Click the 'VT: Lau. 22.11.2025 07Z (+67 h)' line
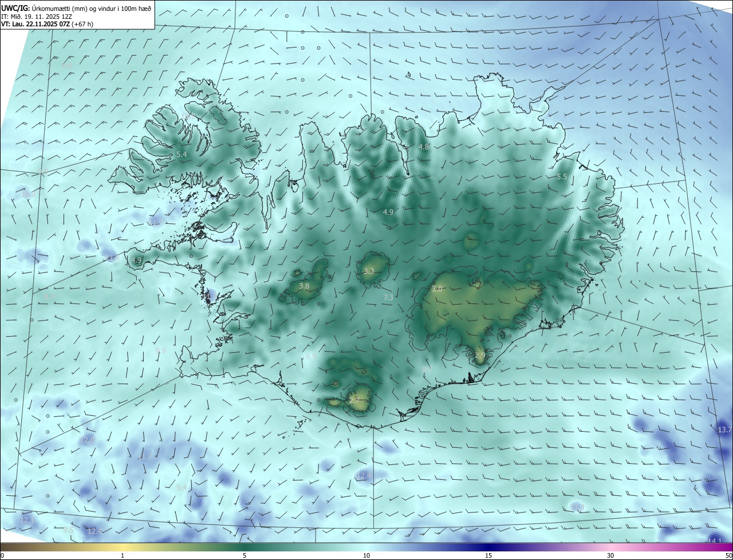Image resolution: width=733 pixels, height=560 pixels. [47, 24]
